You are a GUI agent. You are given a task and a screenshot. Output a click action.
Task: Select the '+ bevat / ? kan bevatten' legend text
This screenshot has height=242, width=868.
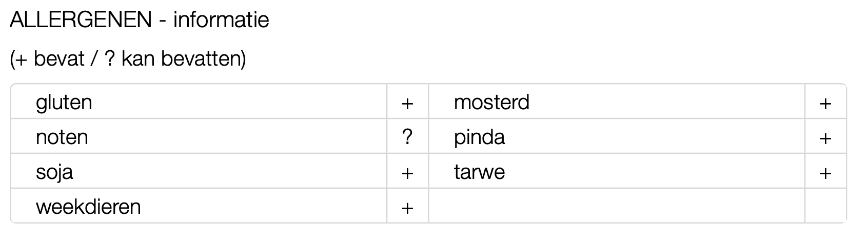coord(128,59)
